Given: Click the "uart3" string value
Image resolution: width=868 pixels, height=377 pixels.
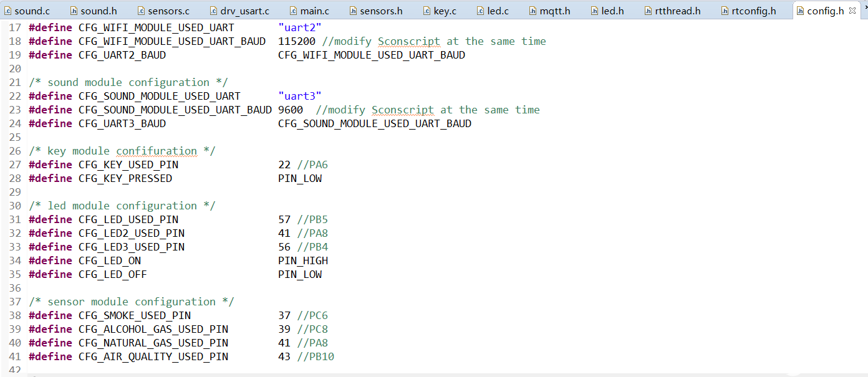Looking at the screenshot, I should click(x=300, y=96).
